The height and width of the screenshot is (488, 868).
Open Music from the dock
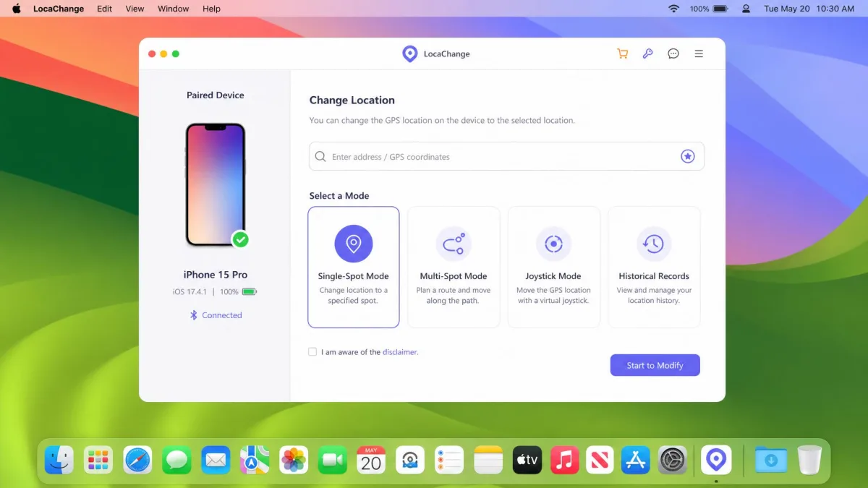[x=565, y=460]
